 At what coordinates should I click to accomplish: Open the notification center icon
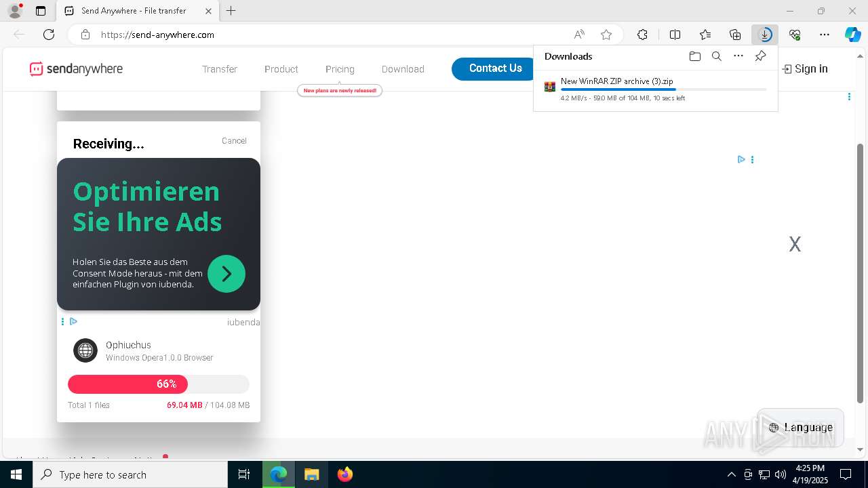click(x=846, y=474)
